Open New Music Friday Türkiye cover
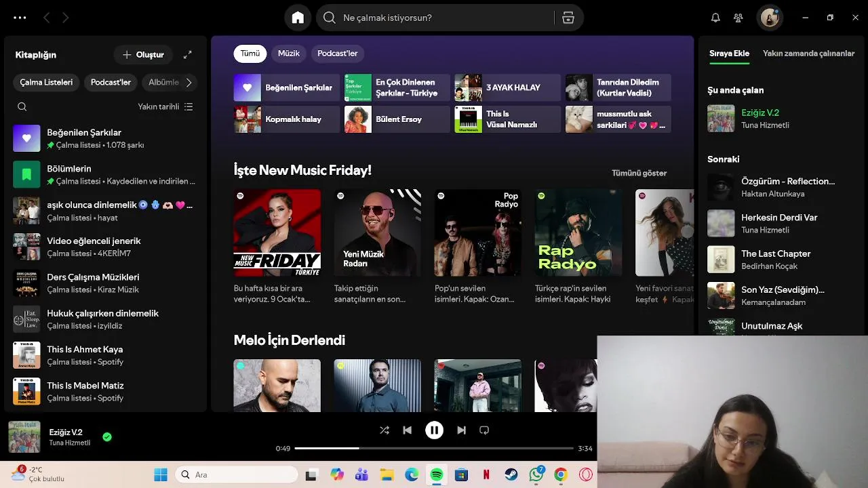The width and height of the screenshot is (868, 488). (x=277, y=232)
